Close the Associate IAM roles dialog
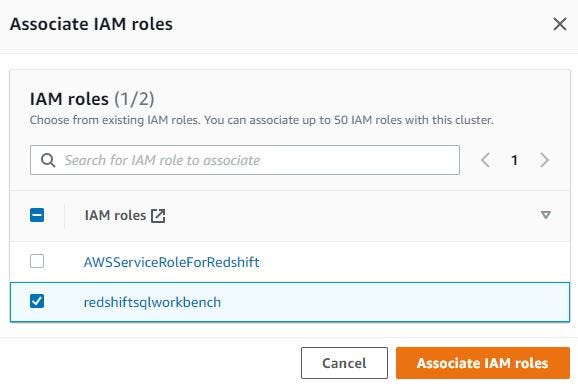 tap(560, 24)
